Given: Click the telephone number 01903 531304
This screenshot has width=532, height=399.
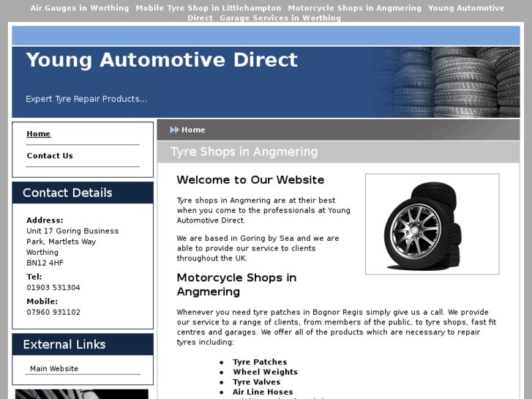Looking at the screenshot, I should click(53, 287).
